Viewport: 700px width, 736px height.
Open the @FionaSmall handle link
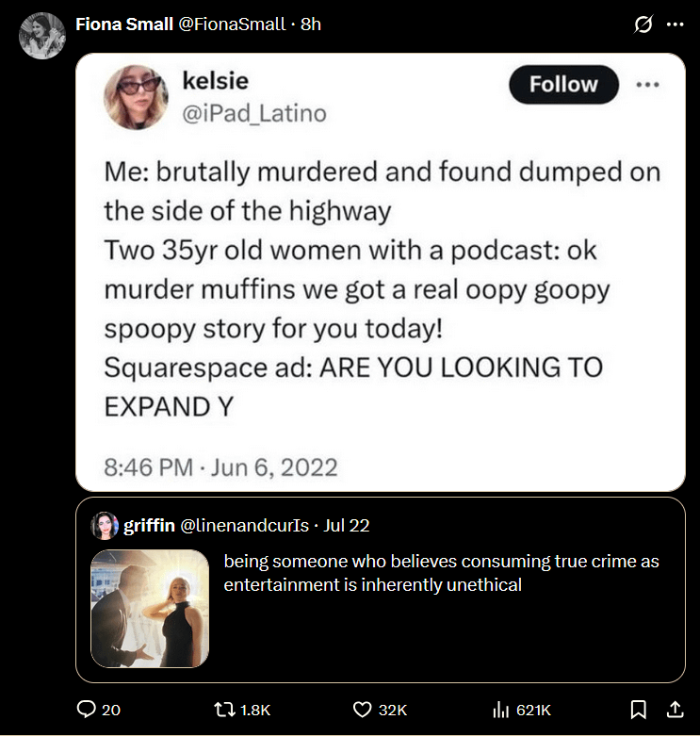(x=232, y=24)
